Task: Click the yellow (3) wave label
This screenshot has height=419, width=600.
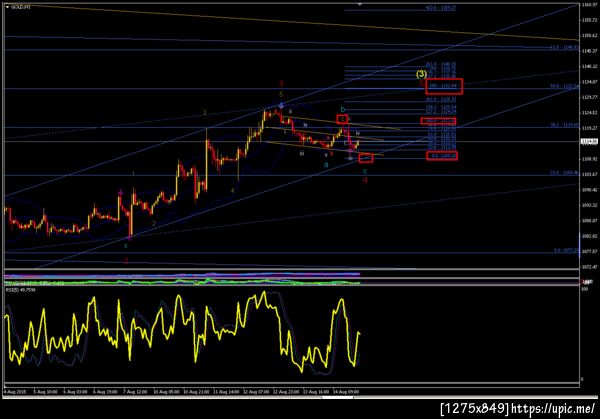Action: click(421, 73)
